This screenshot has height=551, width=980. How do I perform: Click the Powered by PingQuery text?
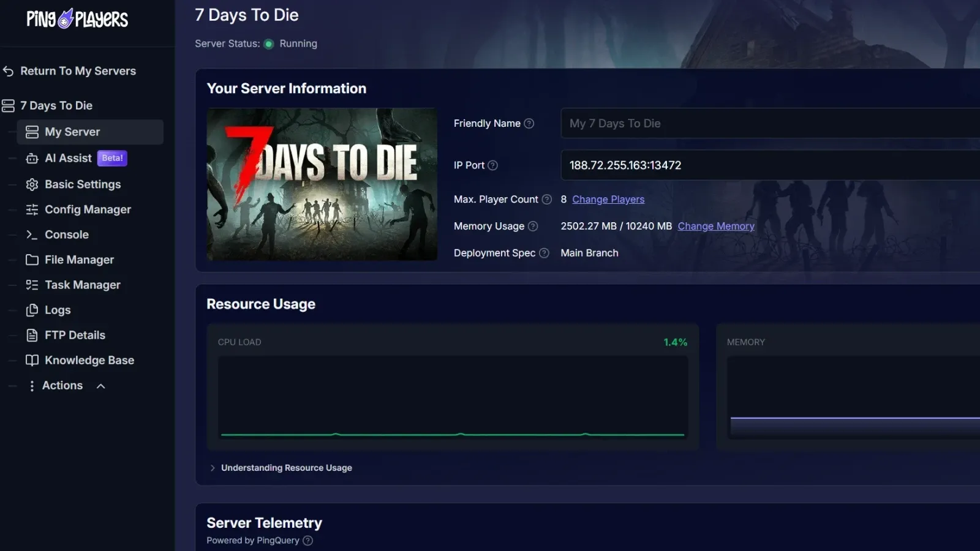coord(253,541)
